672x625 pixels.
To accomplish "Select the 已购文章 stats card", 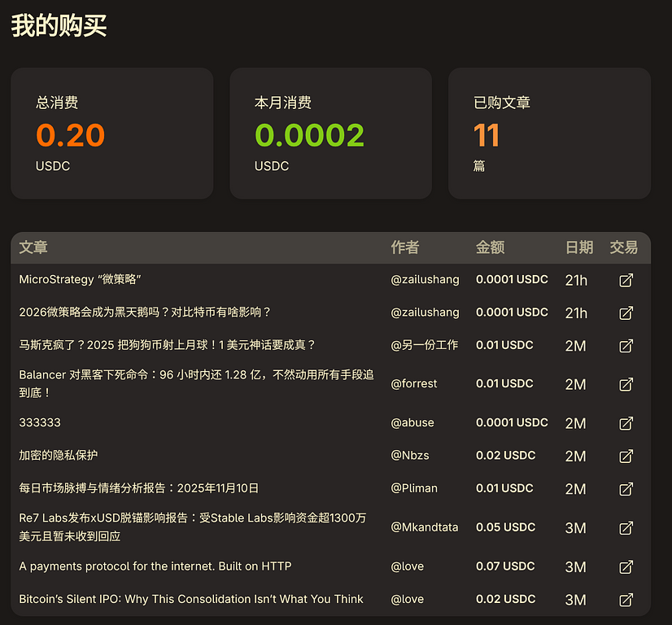I will tap(549, 133).
